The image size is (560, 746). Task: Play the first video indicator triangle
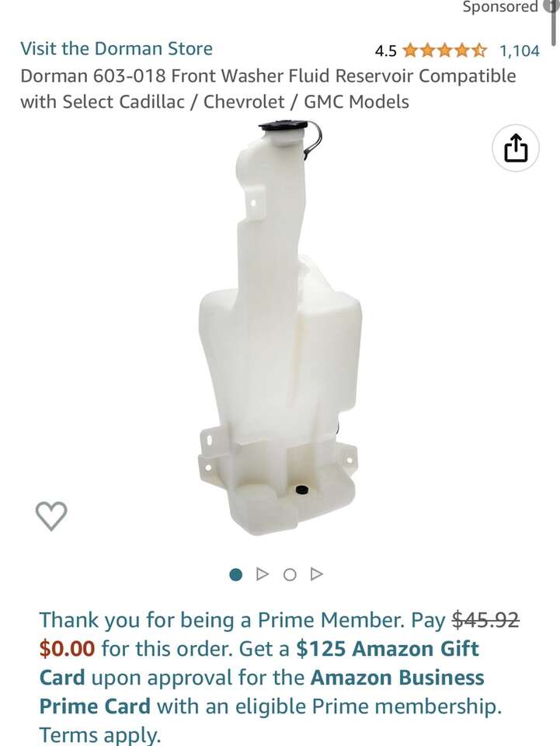click(262, 574)
